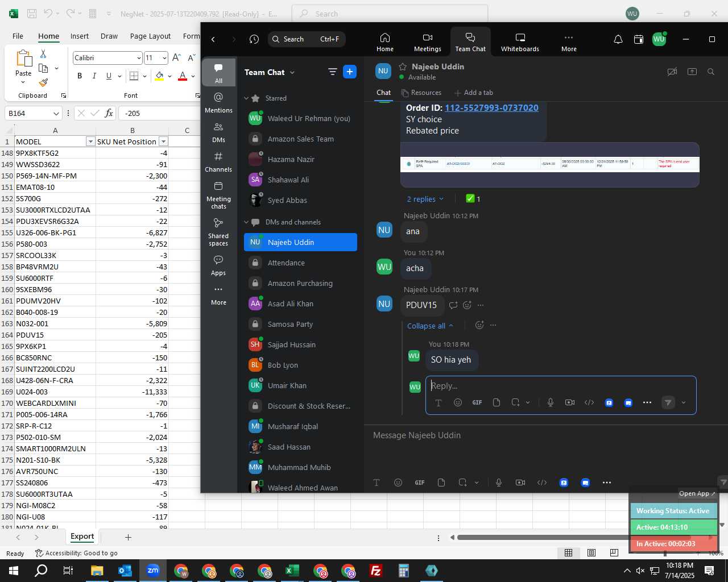The height and width of the screenshot is (582, 728).
Task: Open Amazon Sales Team channel
Action: (x=300, y=139)
